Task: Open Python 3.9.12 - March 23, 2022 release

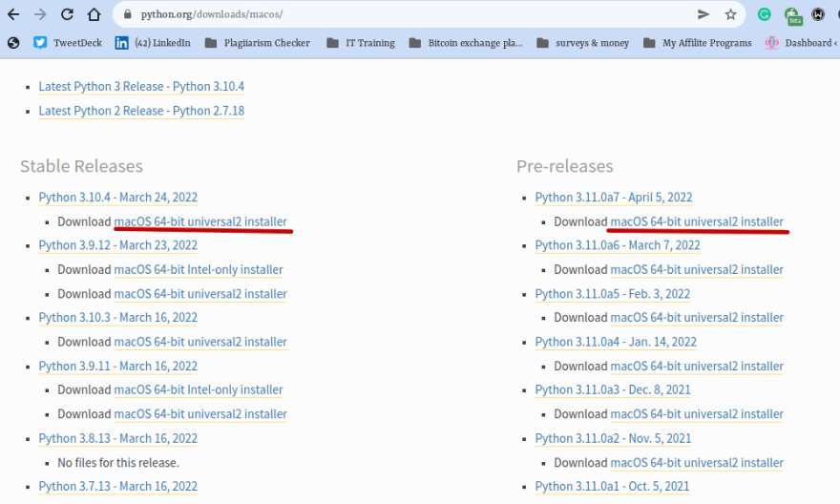Action: point(117,245)
